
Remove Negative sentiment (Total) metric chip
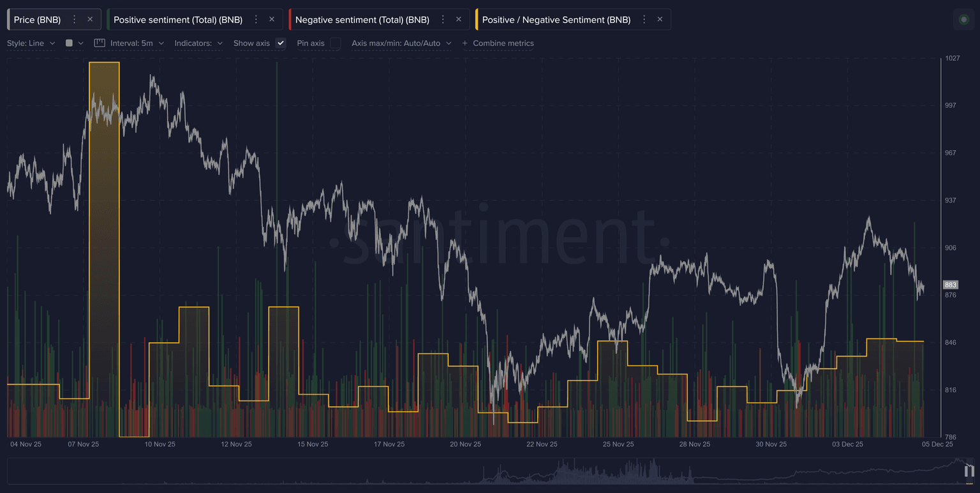pyautogui.click(x=459, y=20)
